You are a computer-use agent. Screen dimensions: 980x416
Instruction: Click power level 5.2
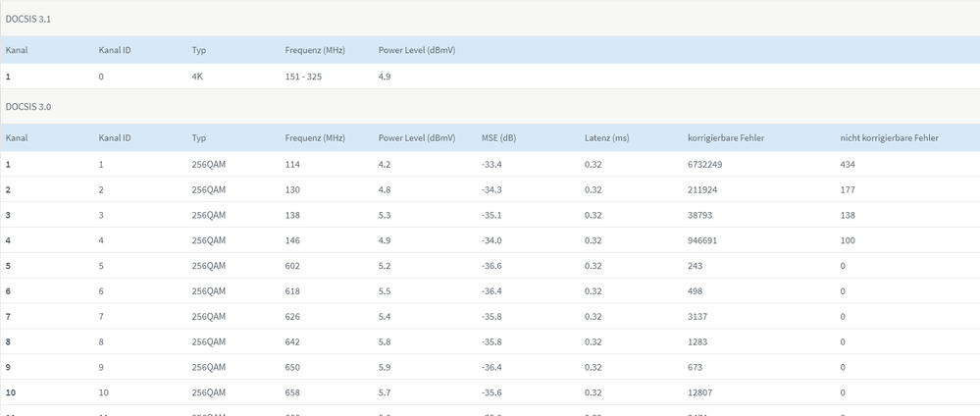click(385, 266)
